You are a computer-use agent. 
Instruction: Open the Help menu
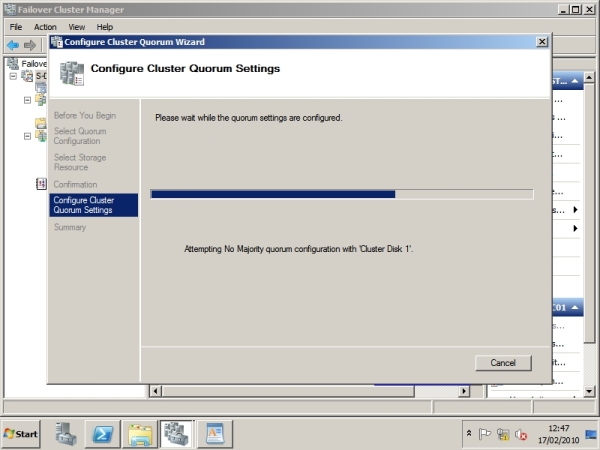tap(104, 27)
